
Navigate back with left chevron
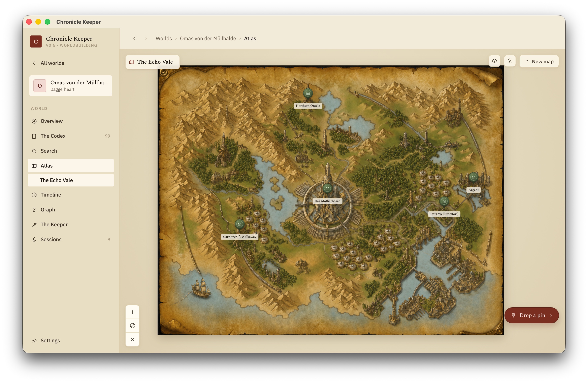pos(134,39)
